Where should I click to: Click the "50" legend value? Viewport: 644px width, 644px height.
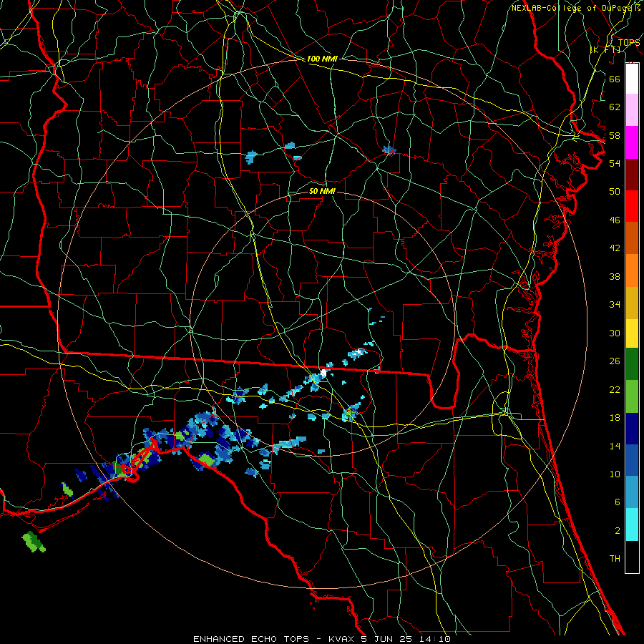(615, 191)
